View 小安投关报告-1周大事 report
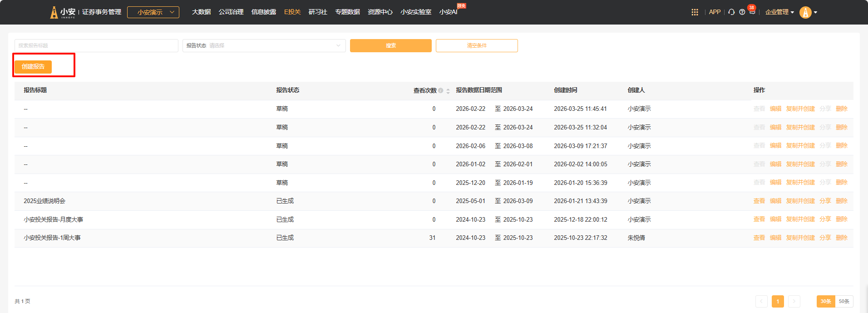 pyautogui.click(x=759, y=238)
